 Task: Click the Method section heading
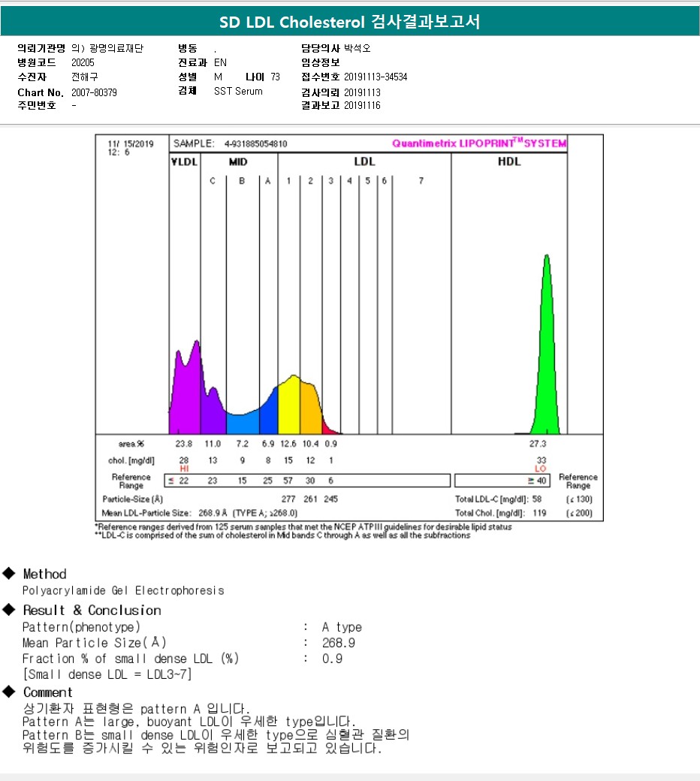(x=45, y=574)
